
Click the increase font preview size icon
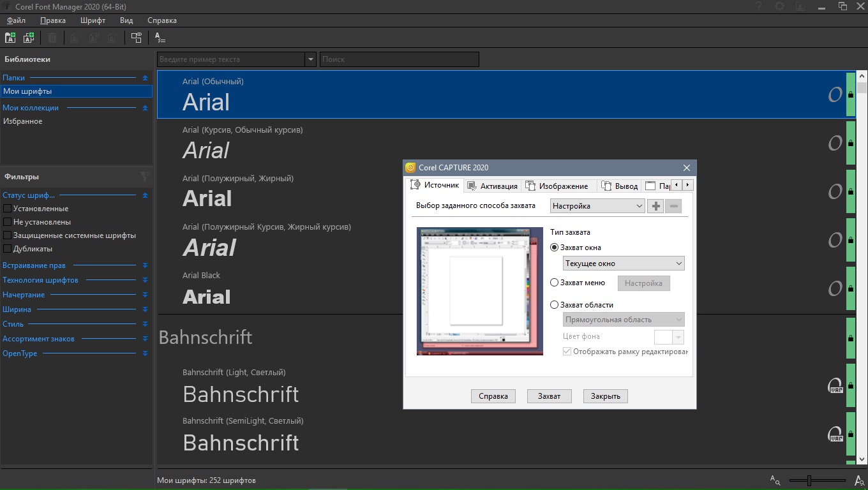point(859,480)
